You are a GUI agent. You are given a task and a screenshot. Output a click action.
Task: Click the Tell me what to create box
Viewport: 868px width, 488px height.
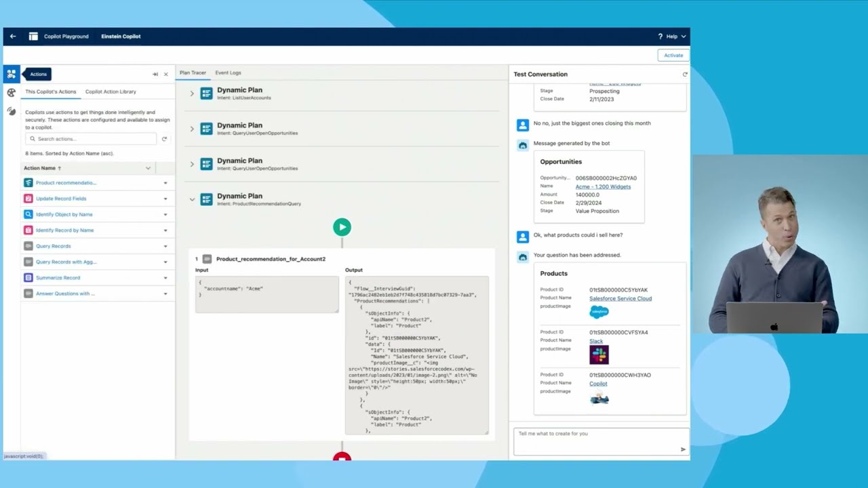[601, 441]
